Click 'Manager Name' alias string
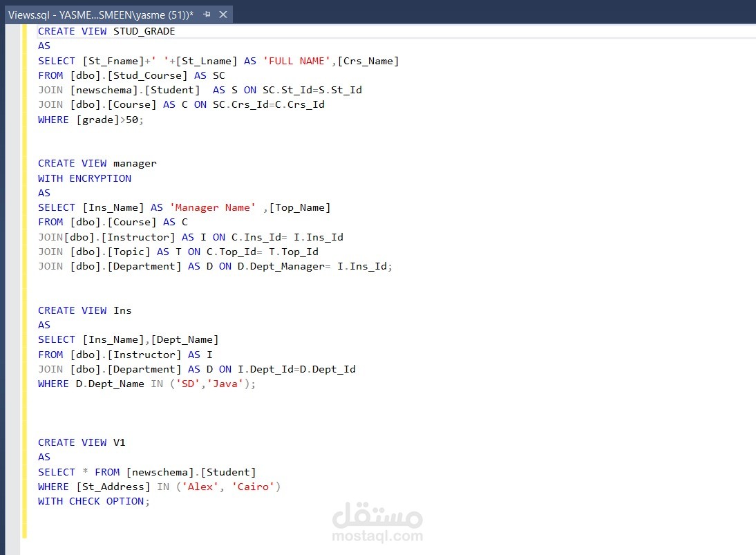The width and height of the screenshot is (756, 555). pyautogui.click(x=213, y=208)
